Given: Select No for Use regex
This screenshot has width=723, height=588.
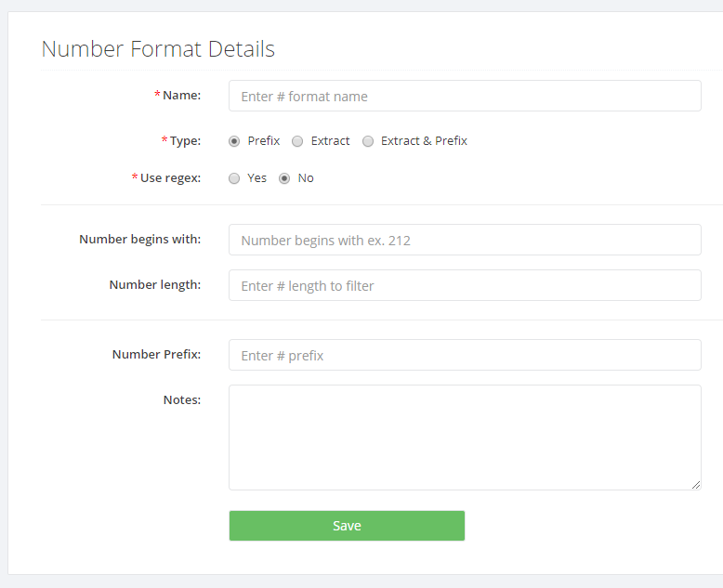Looking at the screenshot, I should (x=284, y=178).
